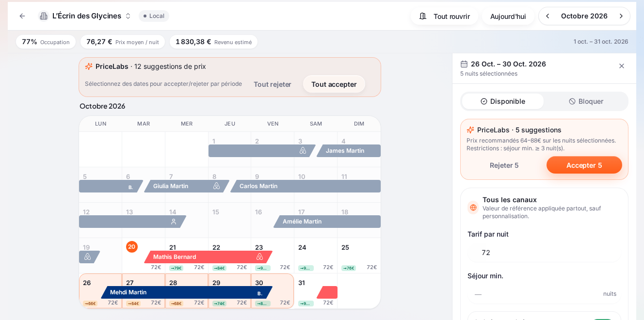This screenshot has height=320, width=644.
Task: Click the Airbnb icon on the October 19 booking
Action: pos(88,257)
